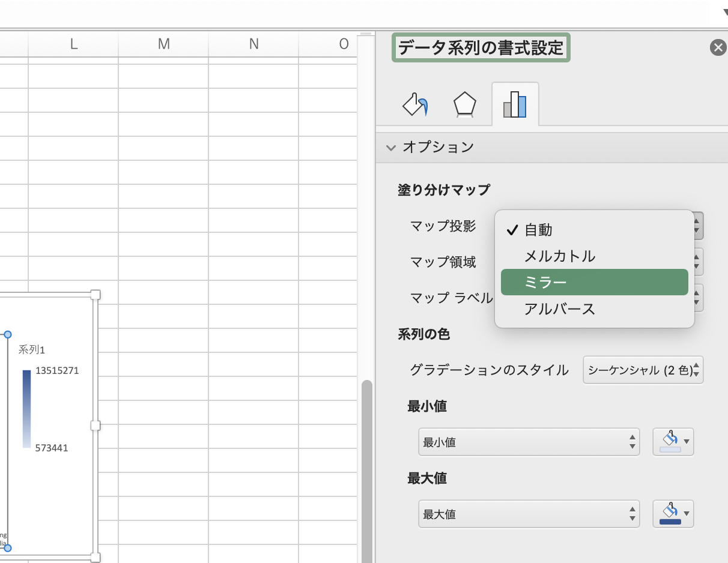Screen dimensions: 728x563
Task: Select column N header
Action: pyautogui.click(x=253, y=44)
